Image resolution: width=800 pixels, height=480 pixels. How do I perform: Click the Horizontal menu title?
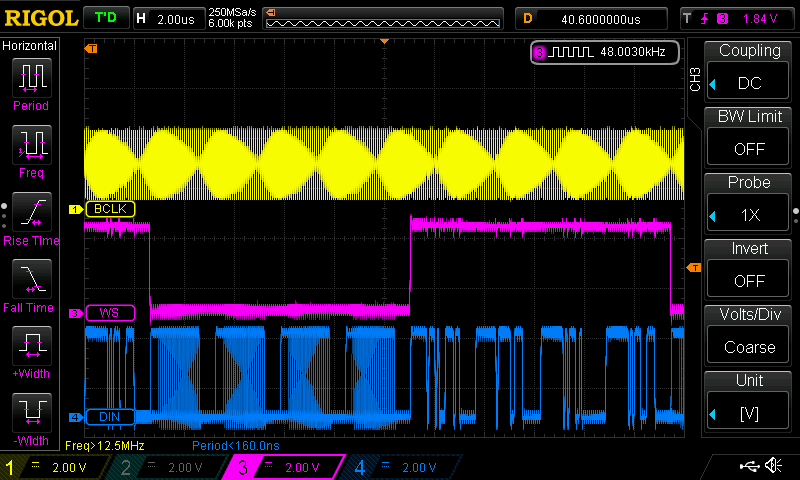[x=30, y=46]
